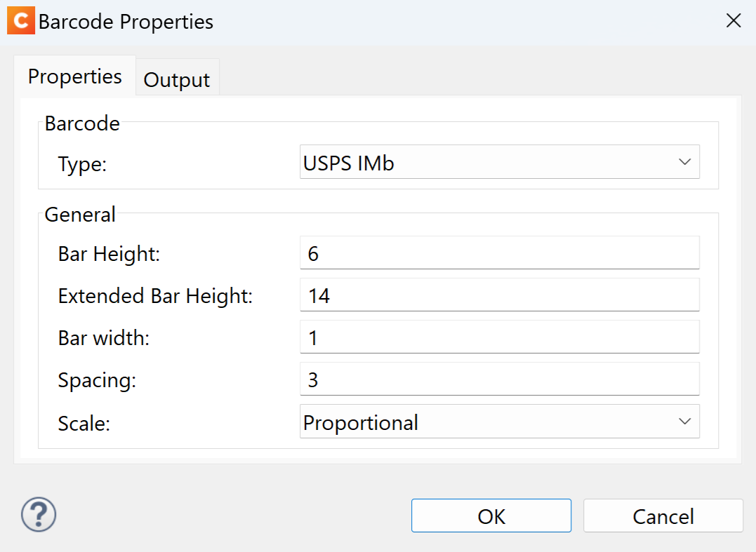The height and width of the screenshot is (552, 756).
Task: Click the Extended Bar Height label
Action: click(x=155, y=296)
